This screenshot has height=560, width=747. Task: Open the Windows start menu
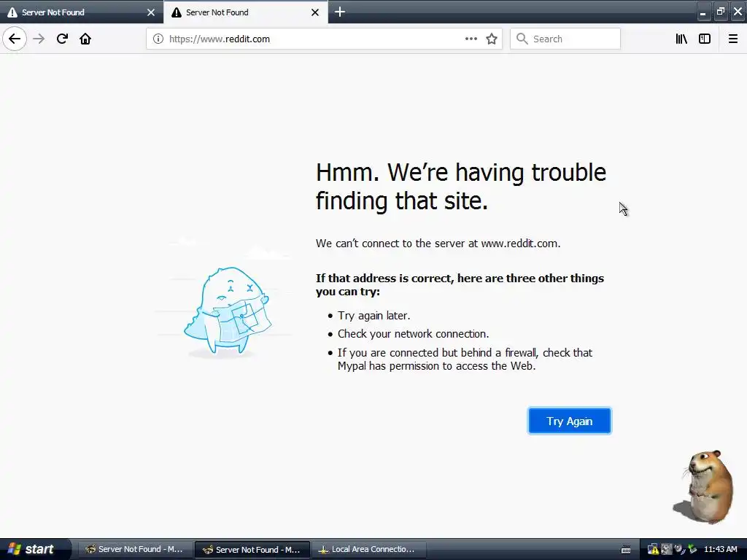[34, 549]
